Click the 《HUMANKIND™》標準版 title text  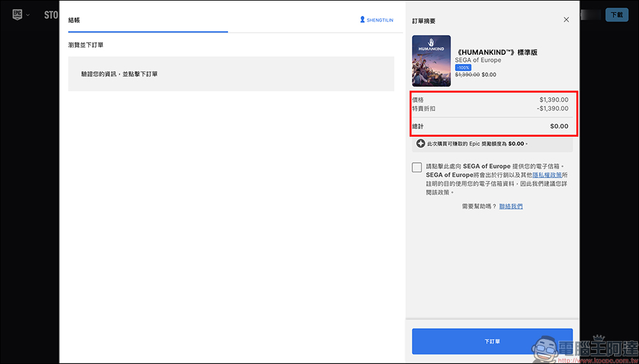pyautogui.click(x=497, y=52)
